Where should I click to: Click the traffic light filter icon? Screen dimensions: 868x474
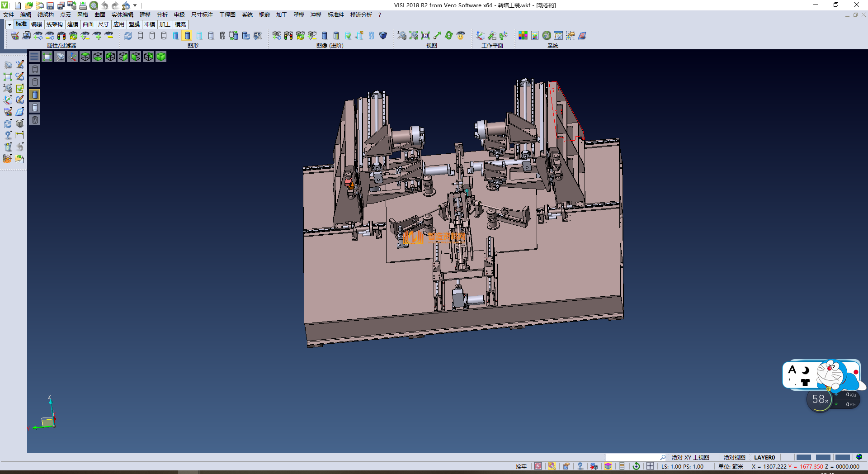pos(61,36)
